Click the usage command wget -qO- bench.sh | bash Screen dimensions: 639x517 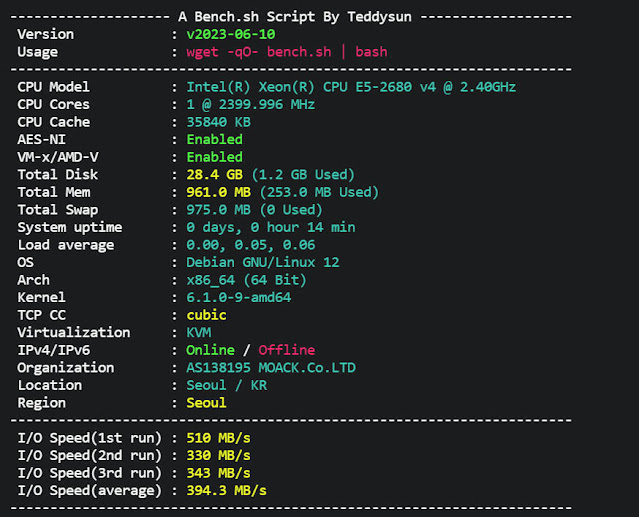click(287, 52)
